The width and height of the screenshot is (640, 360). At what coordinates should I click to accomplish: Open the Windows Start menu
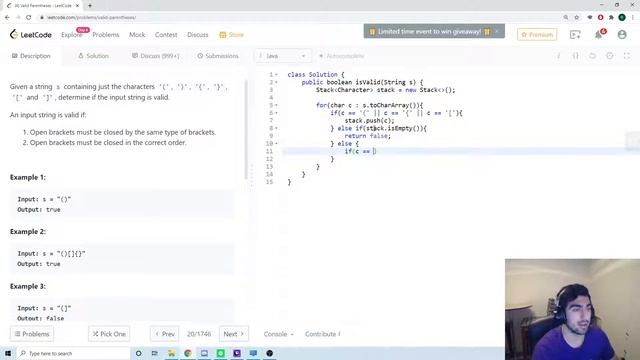click(8, 353)
